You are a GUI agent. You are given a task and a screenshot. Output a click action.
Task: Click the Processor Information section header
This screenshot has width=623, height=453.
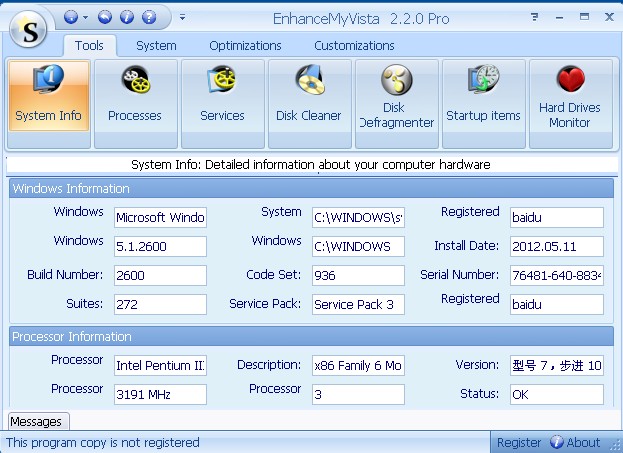[x=312, y=337]
